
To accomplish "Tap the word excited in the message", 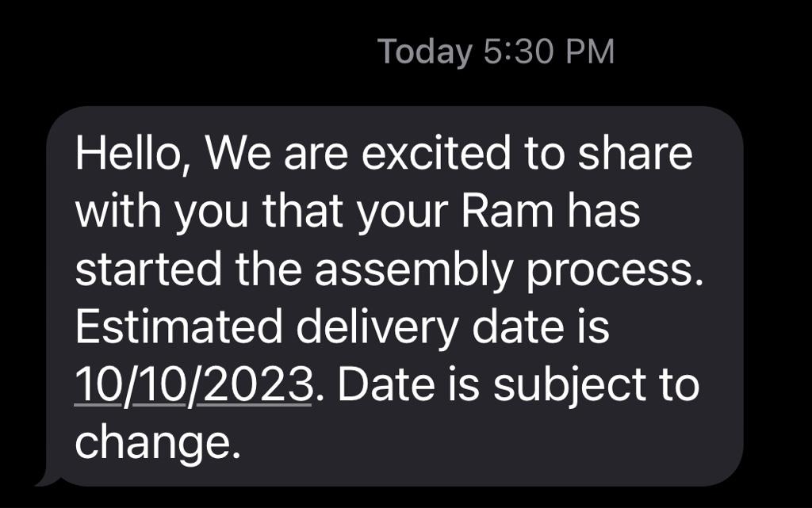I will click(x=437, y=154).
